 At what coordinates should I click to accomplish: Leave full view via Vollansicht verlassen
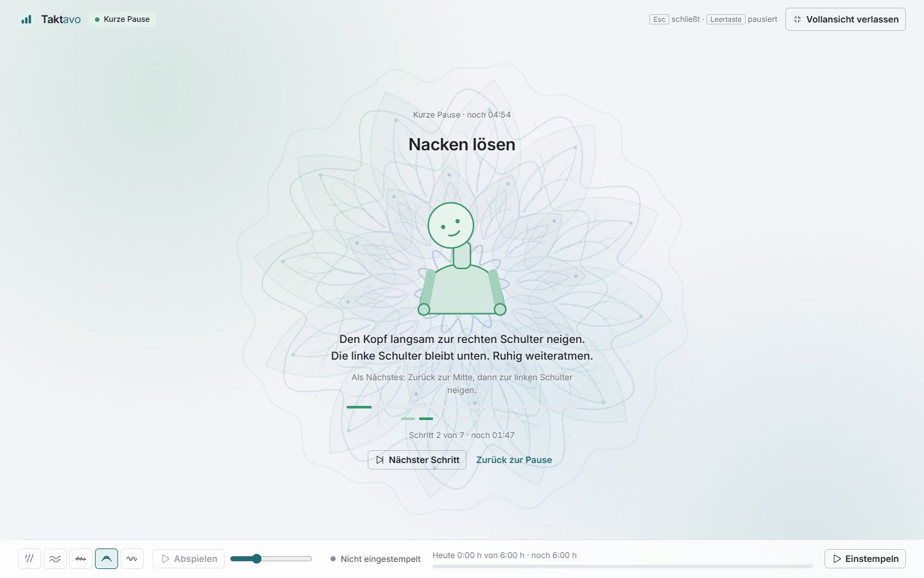[846, 19]
